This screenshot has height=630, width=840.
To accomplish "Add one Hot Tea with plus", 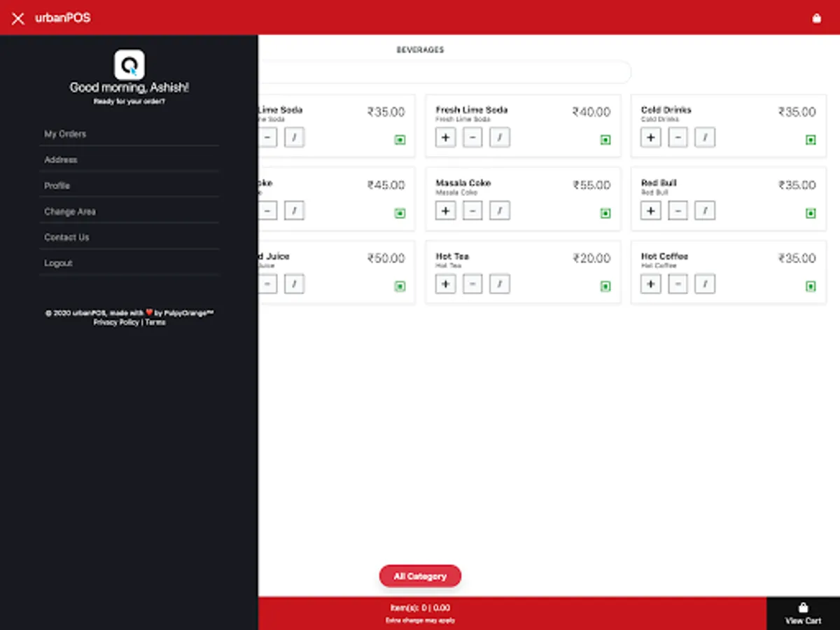I will [x=445, y=283].
